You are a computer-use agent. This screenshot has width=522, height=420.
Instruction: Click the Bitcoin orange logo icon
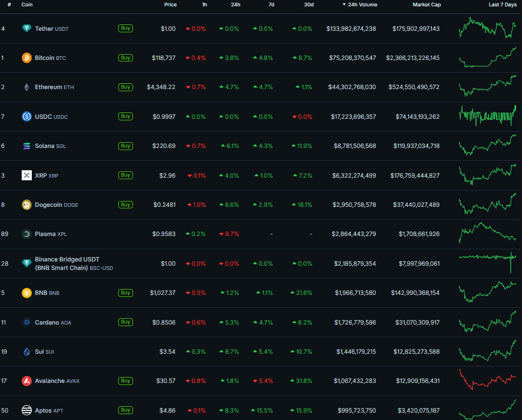(x=26, y=58)
